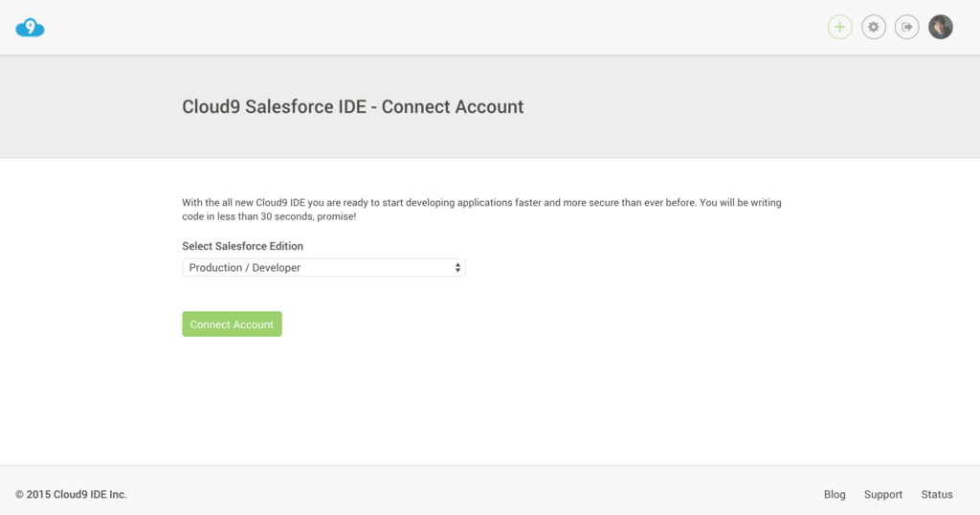Click the '© 2015 Cloud9 IDE Inc.' text

point(71,494)
